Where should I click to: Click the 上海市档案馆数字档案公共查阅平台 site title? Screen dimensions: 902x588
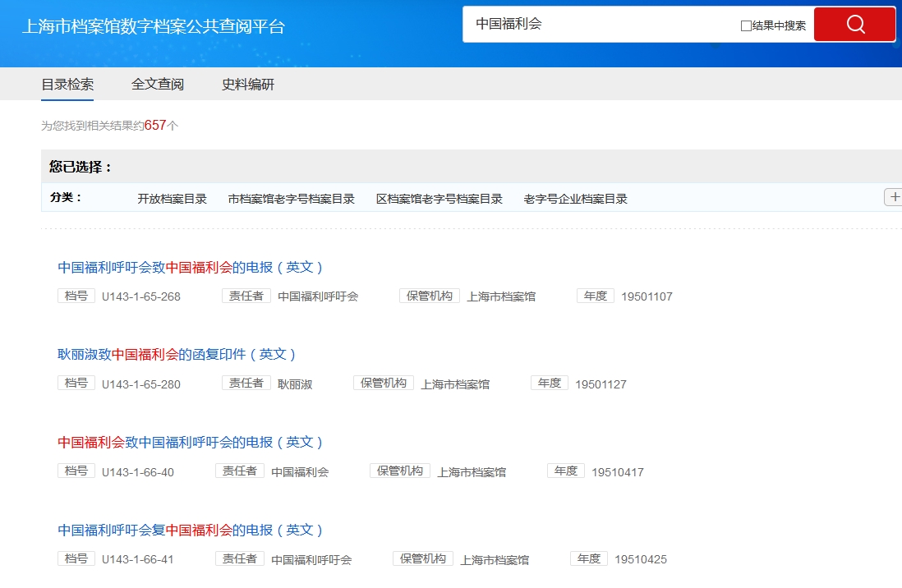[x=153, y=26]
